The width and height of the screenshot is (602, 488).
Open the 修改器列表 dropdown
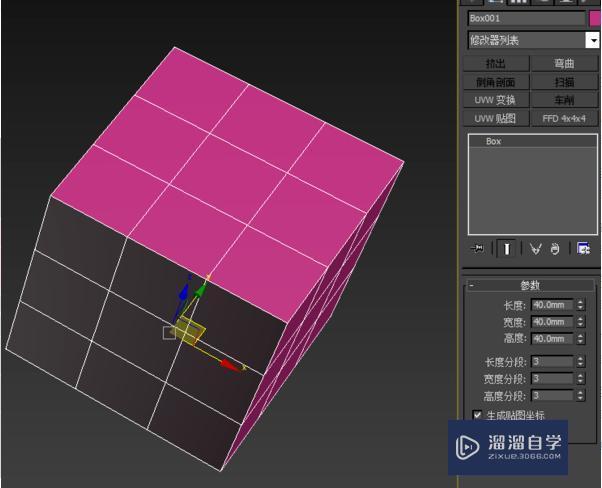pyautogui.click(x=593, y=40)
